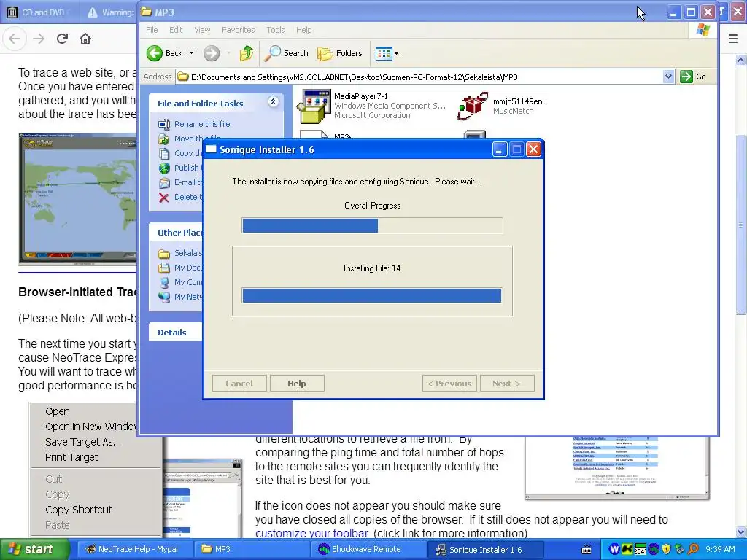This screenshot has width=747, height=560.
Task: Click the Installing File progress bar
Action: (x=372, y=296)
